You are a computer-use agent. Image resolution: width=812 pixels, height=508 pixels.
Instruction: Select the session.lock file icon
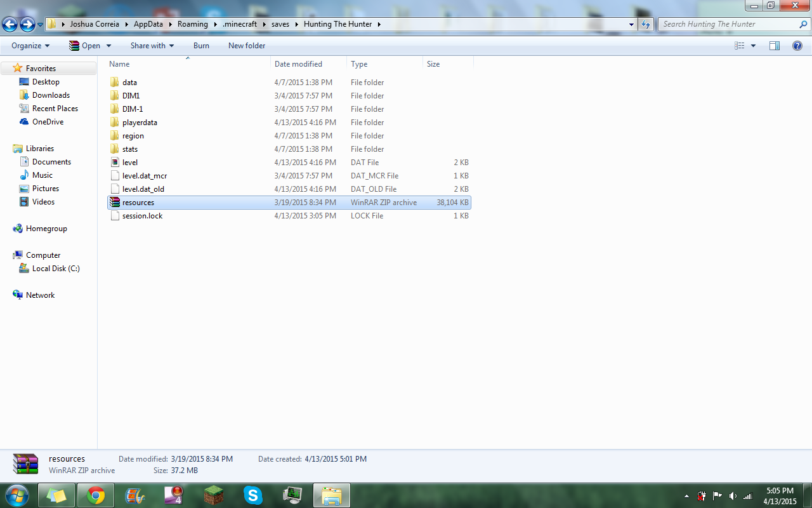tap(114, 216)
